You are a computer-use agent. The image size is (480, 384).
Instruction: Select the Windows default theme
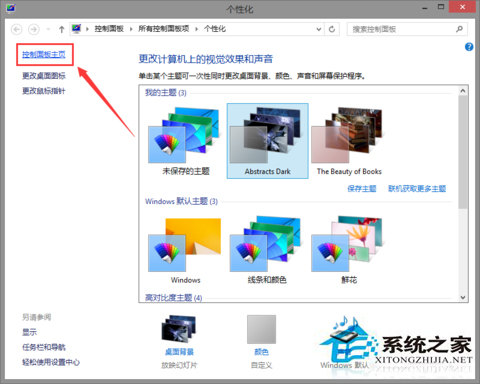(x=186, y=251)
